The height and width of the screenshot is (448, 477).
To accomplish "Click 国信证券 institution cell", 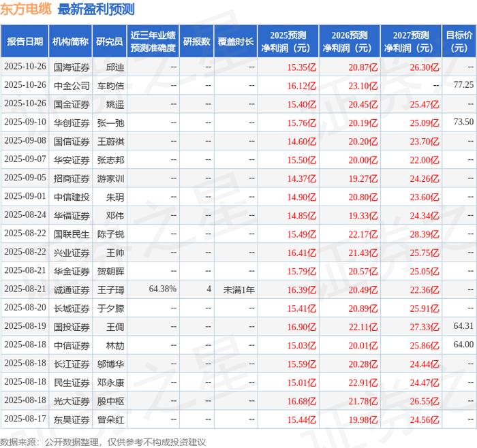I will pyautogui.click(x=72, y=142).
